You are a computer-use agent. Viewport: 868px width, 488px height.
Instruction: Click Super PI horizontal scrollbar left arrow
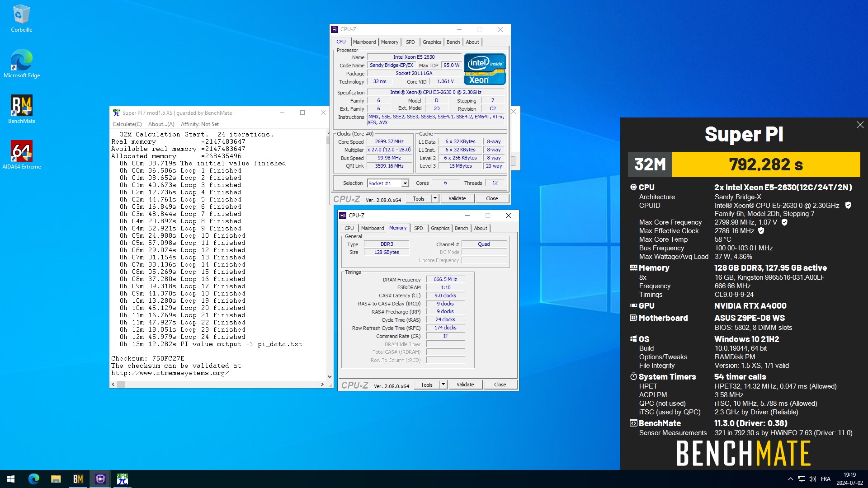(x=113, y=384)
